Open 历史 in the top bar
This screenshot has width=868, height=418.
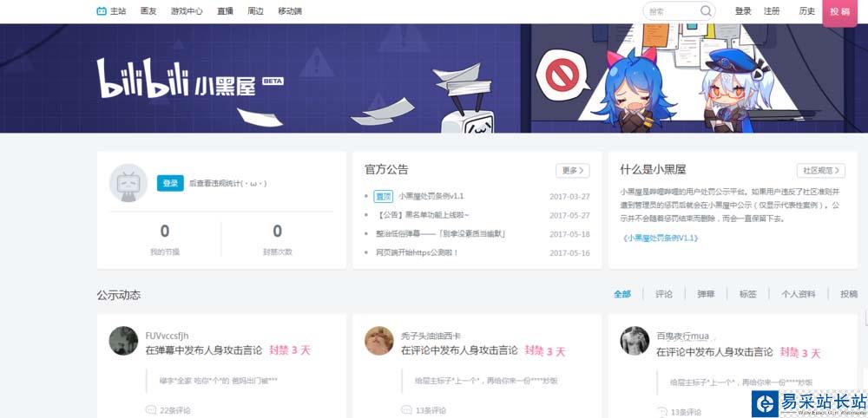(807, 11)
